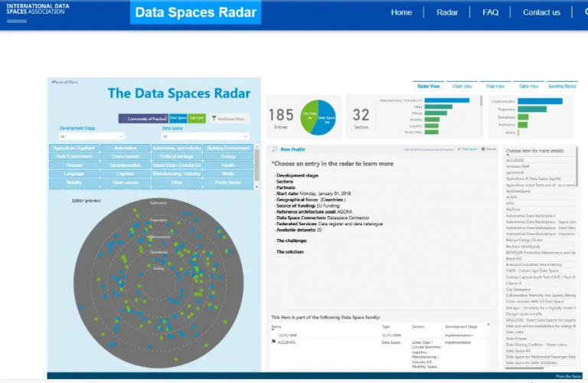The height and width of the screenshot is (383, 588).
Task: Select the Cultural heritage sector button
Action: tap(177, 156)
